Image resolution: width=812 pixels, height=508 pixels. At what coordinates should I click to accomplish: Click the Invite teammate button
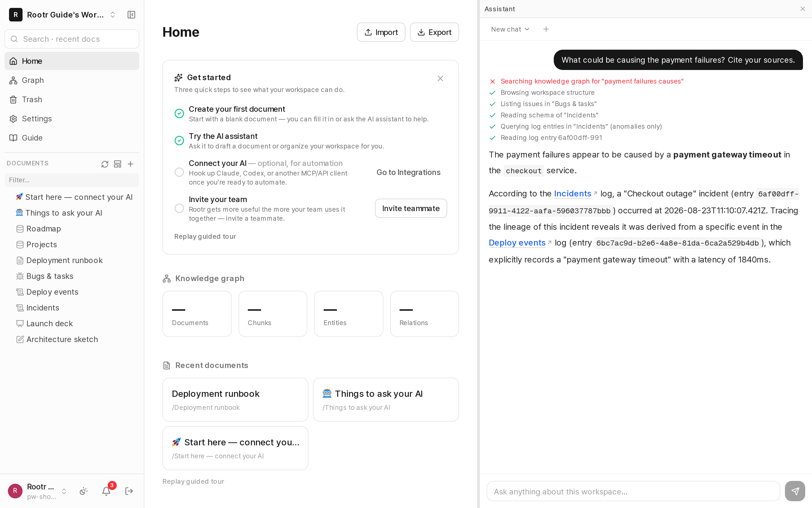[x=411, y=208]
